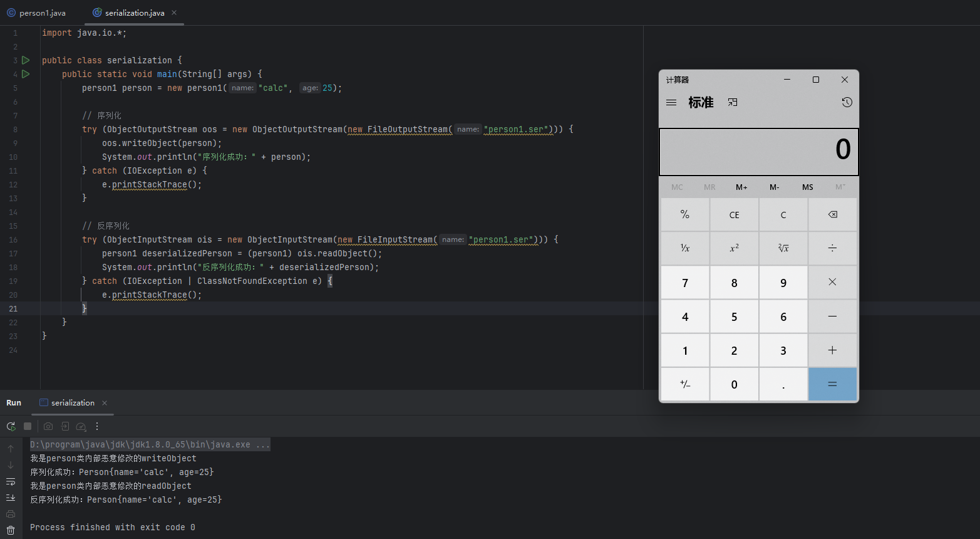The image size is (980, 539).
Task: Click 'Process finished with exit code 0' text
Action: pos(113,527)
